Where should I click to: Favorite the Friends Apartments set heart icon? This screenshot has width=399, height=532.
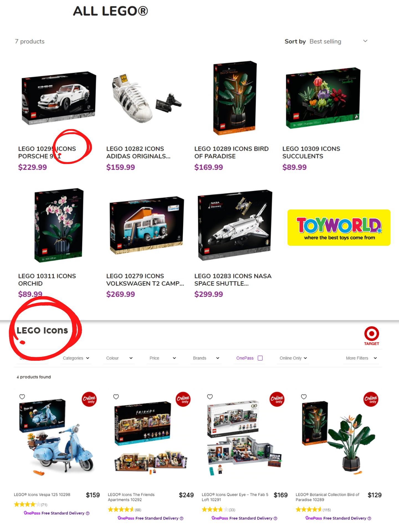[116, 397]
